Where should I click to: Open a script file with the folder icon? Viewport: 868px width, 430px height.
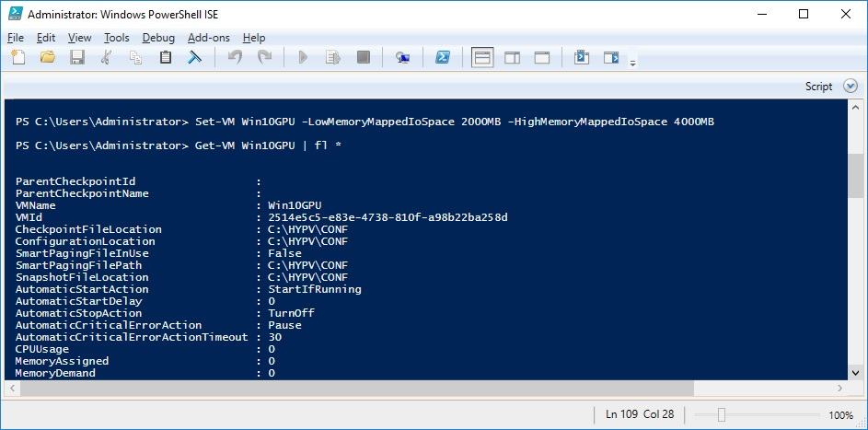coord(48,57)
